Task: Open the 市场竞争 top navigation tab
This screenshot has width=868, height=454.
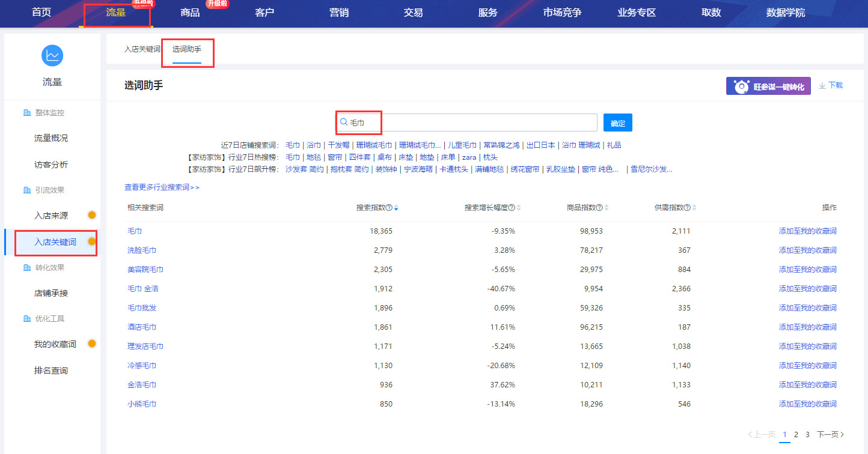Action: point(562,13)
